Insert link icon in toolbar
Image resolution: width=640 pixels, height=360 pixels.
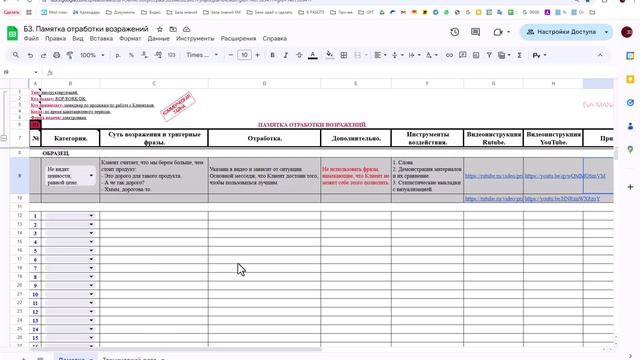coord(449,55)
